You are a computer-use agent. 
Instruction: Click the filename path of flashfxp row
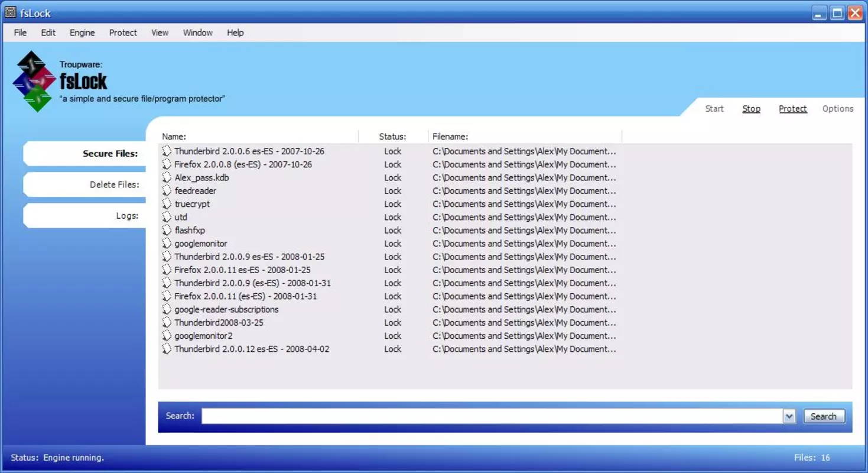click(524, 231)
